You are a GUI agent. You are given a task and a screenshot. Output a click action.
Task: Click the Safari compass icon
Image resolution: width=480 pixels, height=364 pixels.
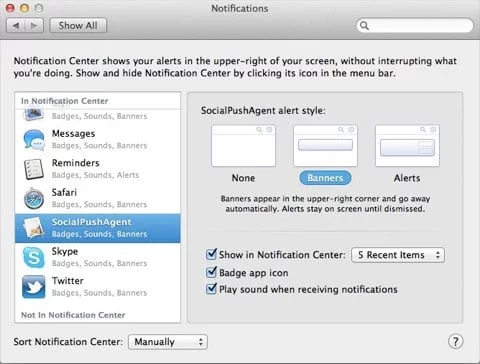pos(34,198)
